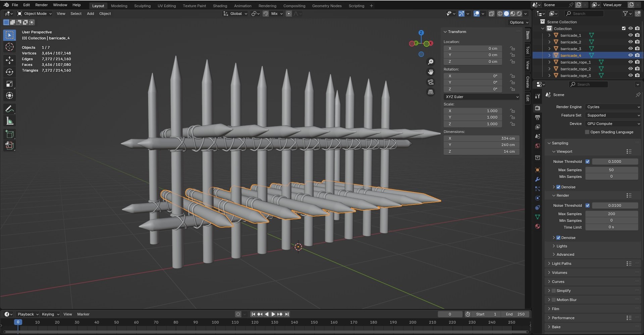644x335 pixels.
Task: Open the Render properties tab icon
Action: (x=538, y=108)
